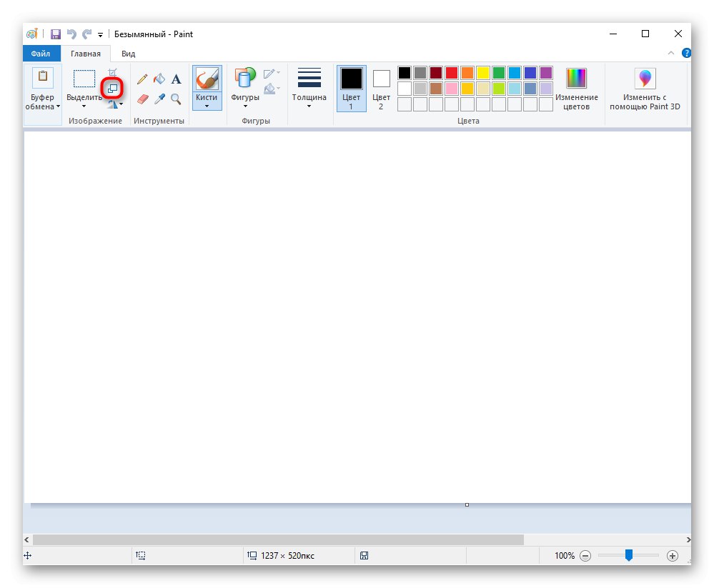
Task: Activate the Цвет 2 color button
Action: pyautogui.click(x=381, y=89)
